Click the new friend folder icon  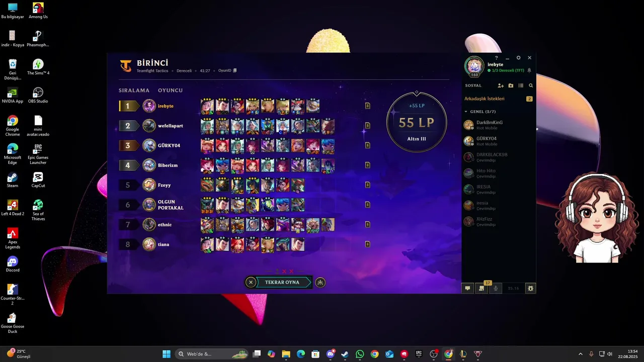[511, 85]
